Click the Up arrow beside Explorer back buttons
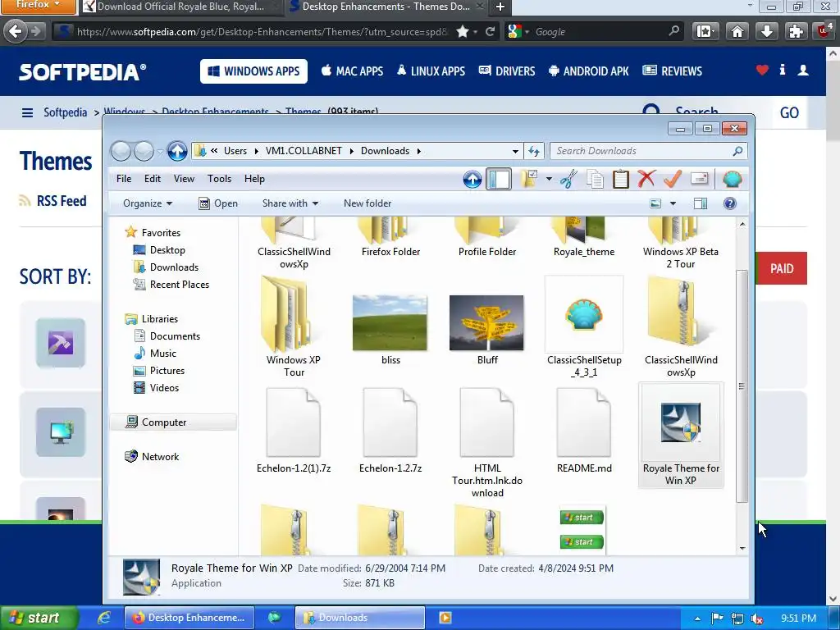Viewport: 840px width, 630px height. pyautogui.click(x=177, y=151)
